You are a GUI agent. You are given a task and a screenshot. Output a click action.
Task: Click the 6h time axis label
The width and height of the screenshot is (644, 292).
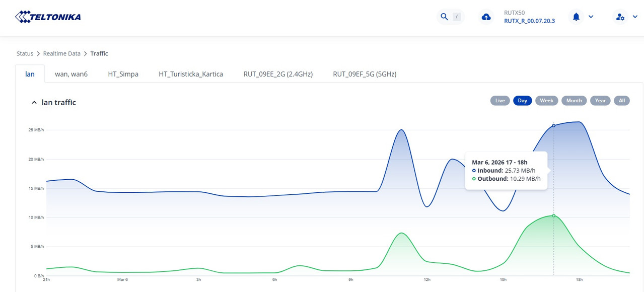click(x=275, y=280)
